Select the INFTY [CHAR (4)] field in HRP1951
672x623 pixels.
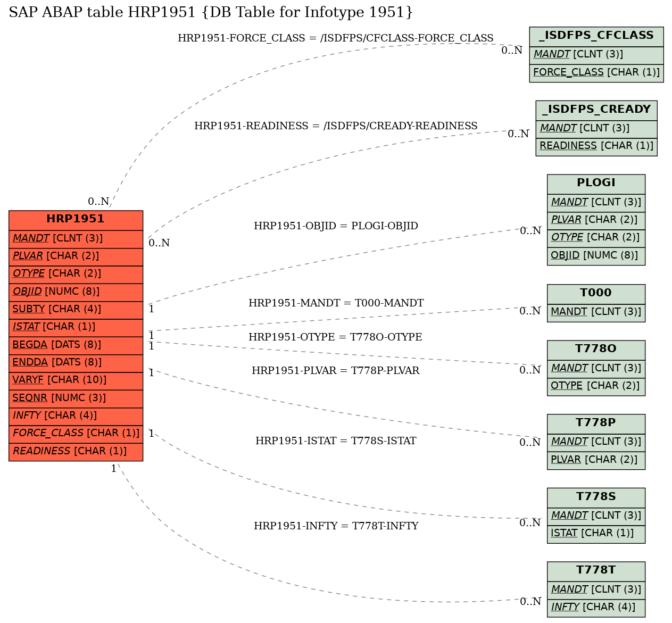(76, 416)
